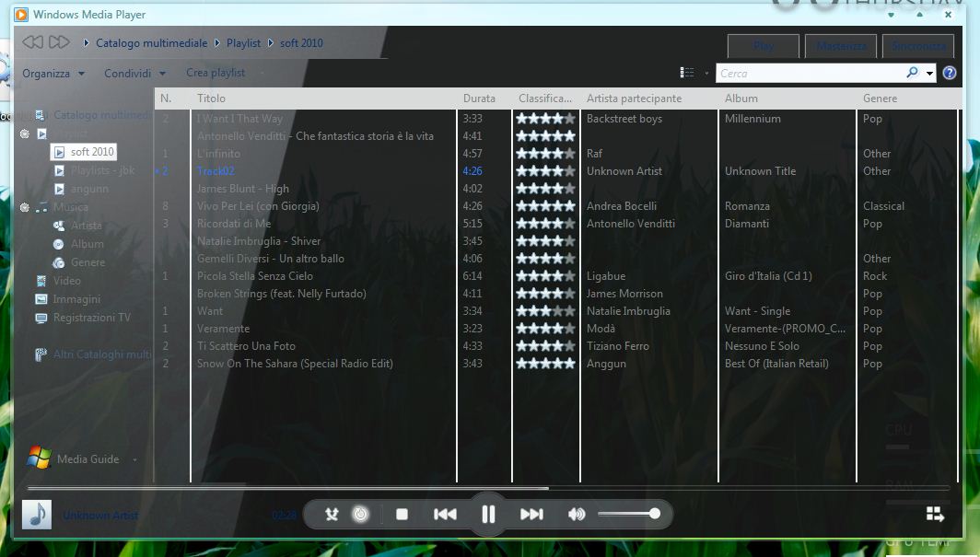Switch to the Sincronizza tab
980x557 pixels.
click(x=918, y=46)
